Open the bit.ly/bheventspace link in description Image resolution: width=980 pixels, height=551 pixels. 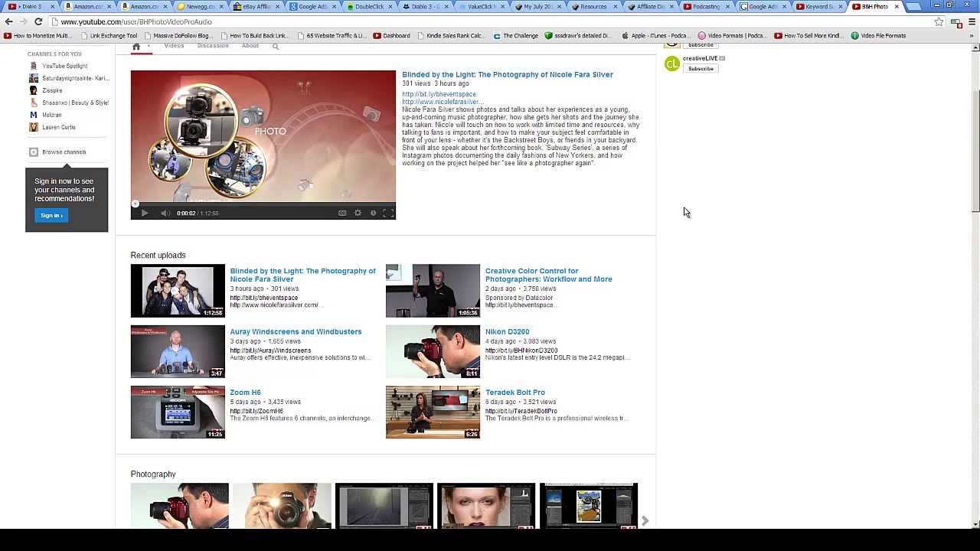[439, 94]
